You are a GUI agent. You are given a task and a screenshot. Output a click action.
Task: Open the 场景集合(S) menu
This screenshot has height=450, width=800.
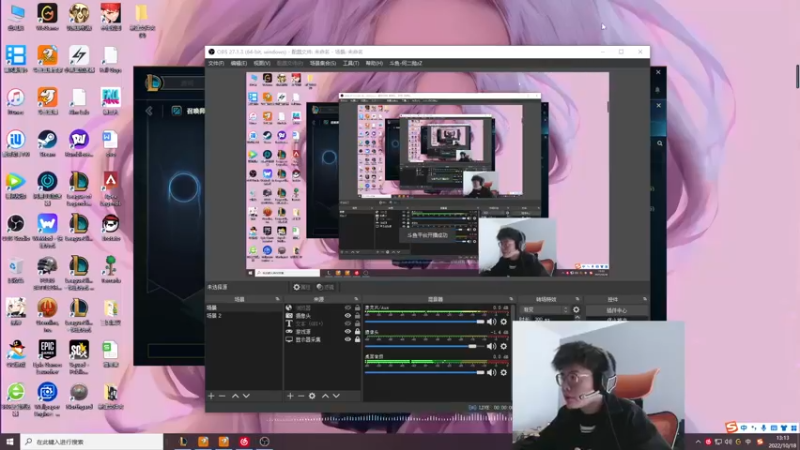pos(322,63)
